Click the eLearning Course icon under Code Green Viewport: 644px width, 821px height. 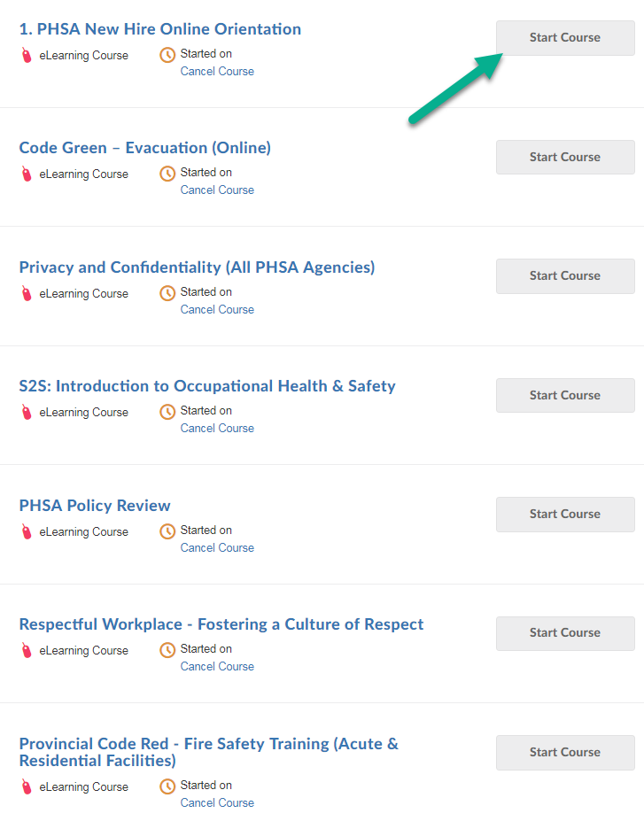click(x=25, y=174)
